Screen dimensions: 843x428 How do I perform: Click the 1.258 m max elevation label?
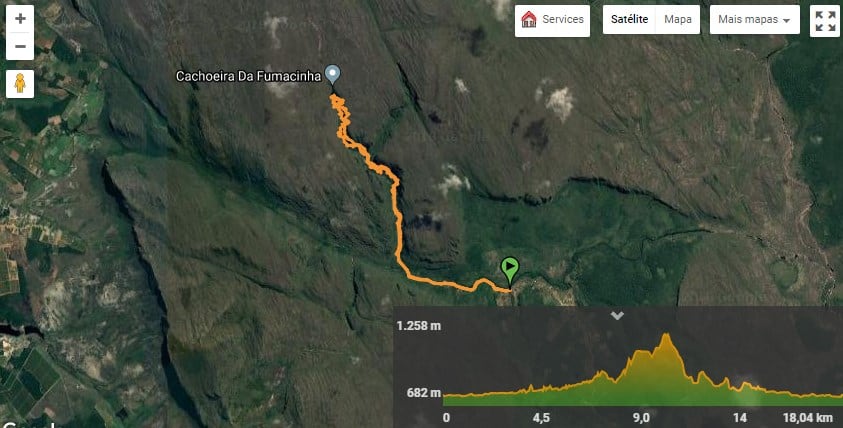tap(419, 325)
